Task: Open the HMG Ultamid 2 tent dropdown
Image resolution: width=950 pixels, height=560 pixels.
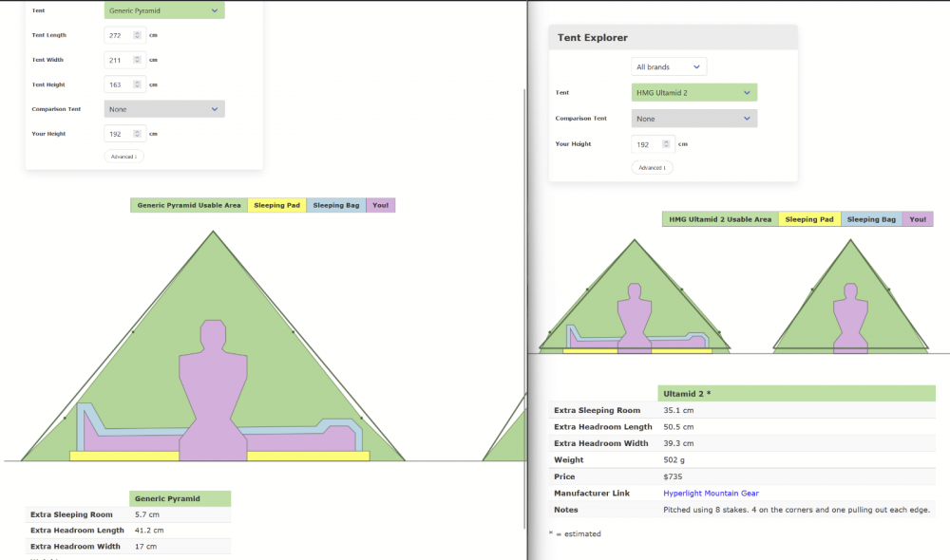Action: point(693,93)
